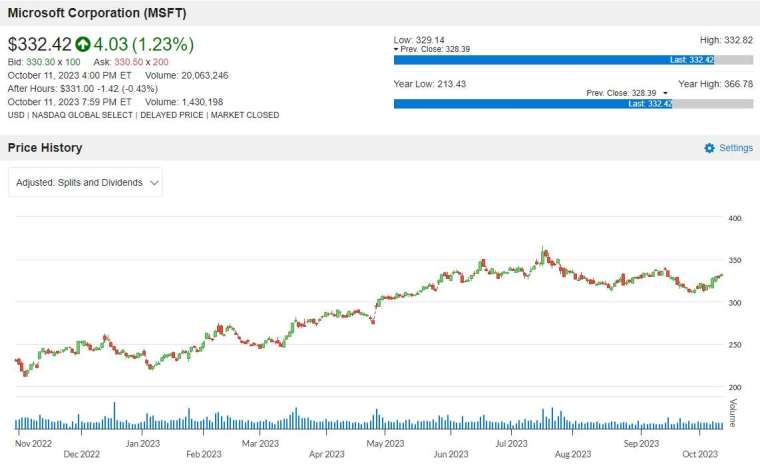Click the Volume axis label
Viewport: 760px width, 470px height.
[733, 413]
